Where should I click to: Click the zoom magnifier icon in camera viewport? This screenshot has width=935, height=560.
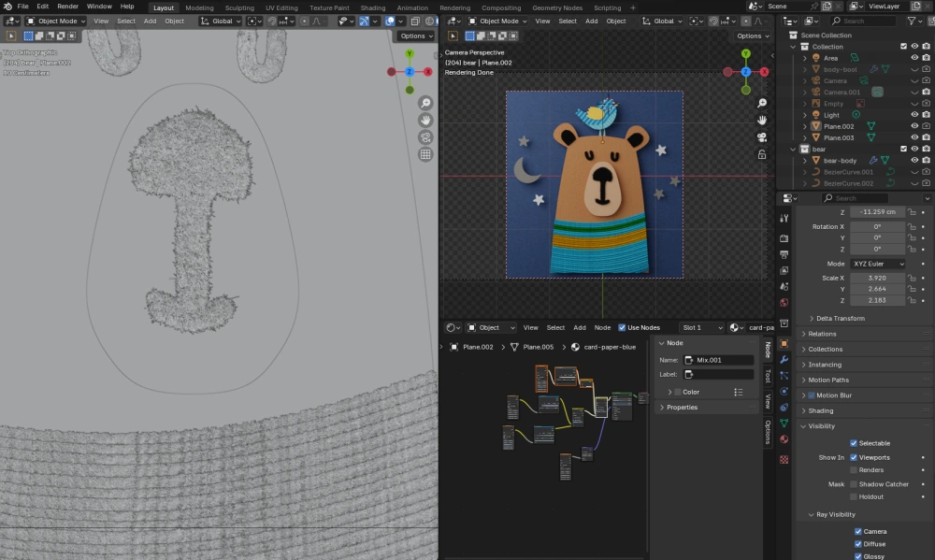pos(762,103)
